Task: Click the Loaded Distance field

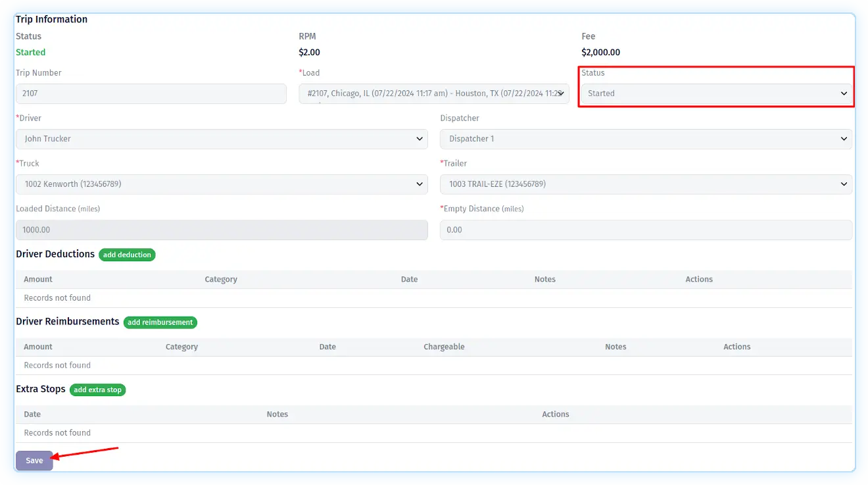Action: 221,230
